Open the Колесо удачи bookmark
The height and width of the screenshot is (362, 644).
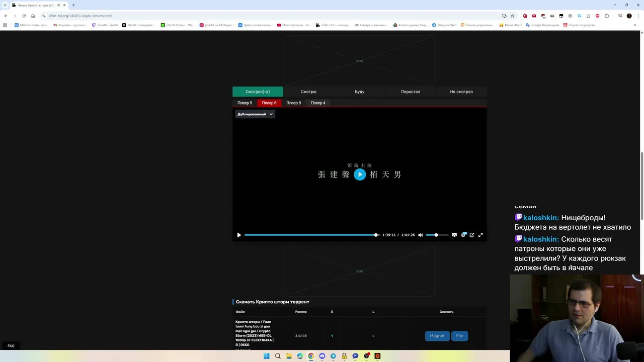[x=411, y=25]
